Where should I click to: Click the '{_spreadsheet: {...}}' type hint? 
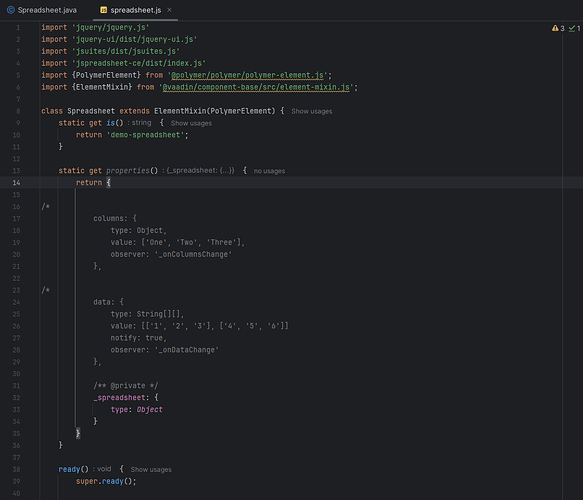(x=199, y=171)
